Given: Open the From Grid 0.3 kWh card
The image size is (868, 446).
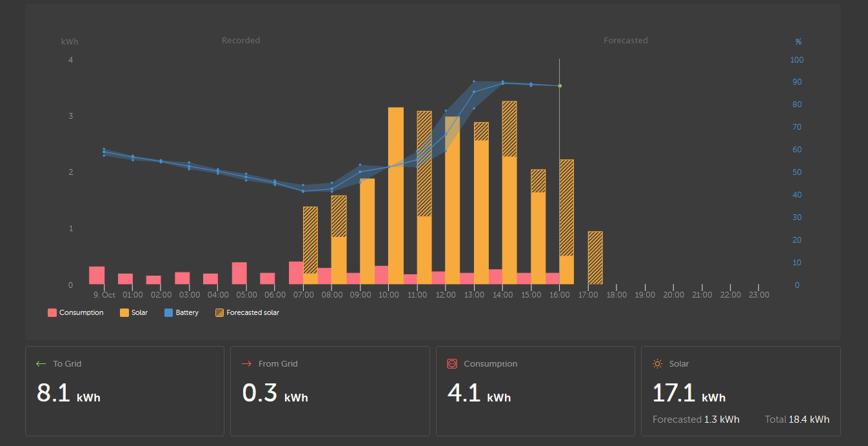Looking at the screenshot, I should pyautogui.click(x=330, y=391).
